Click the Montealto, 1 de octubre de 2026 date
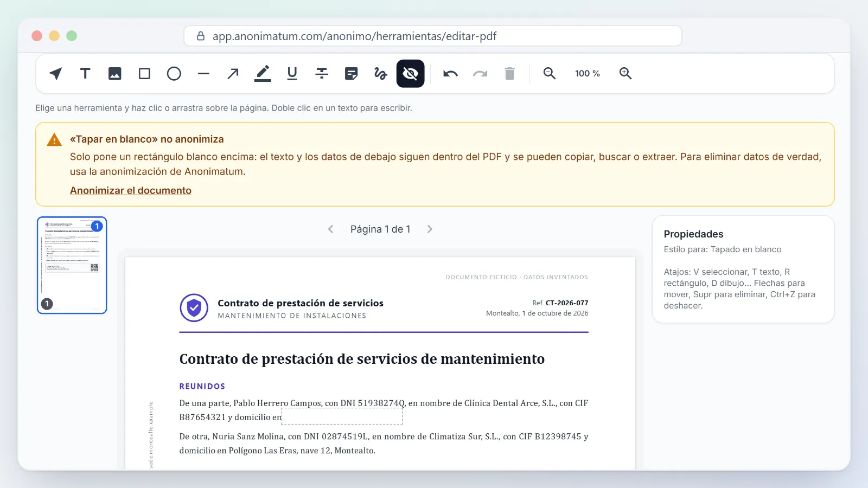Viewport: 868px width, 488px height. pyautogui.click(x=537, y=313)
